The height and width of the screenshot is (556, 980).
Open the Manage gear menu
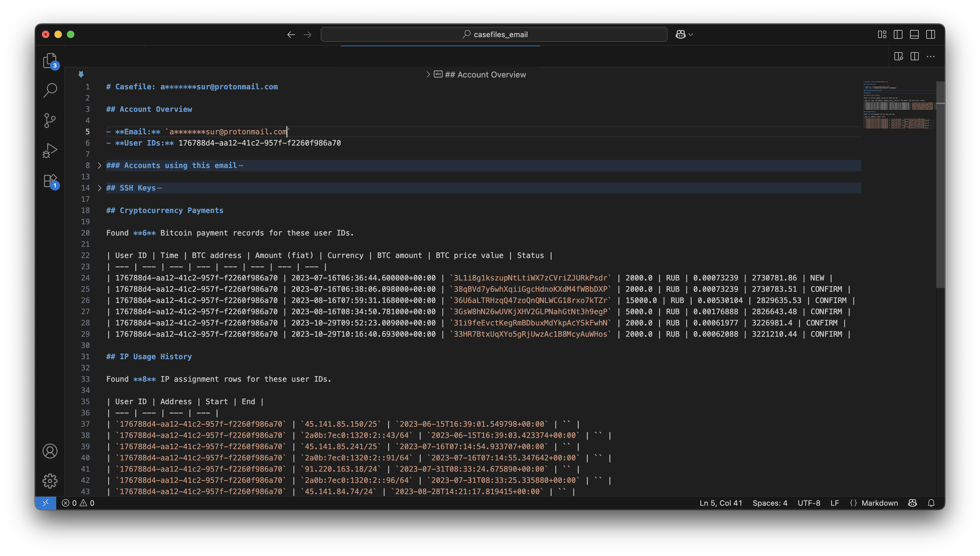coord(50,481)
